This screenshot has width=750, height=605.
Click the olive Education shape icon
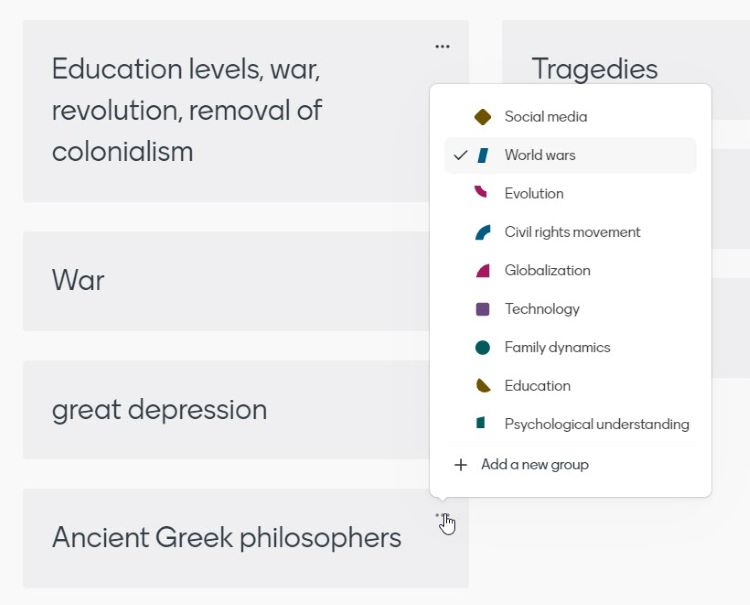(483, 385)
